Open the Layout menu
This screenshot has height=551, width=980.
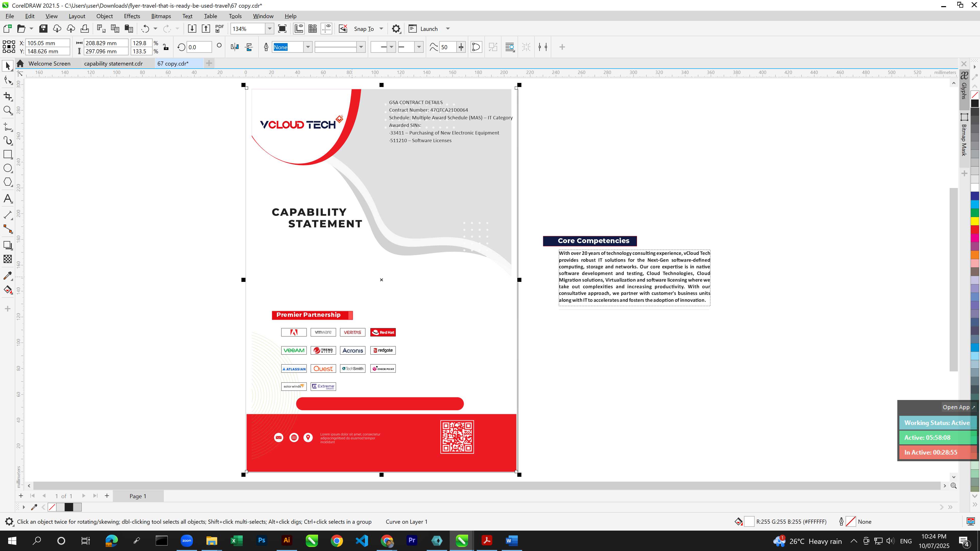77,16
